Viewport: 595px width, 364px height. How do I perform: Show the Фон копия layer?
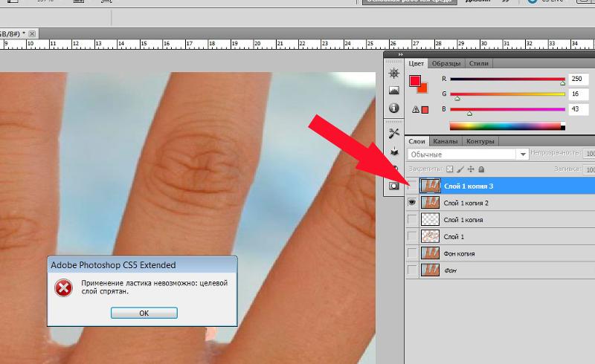[412, 253]
